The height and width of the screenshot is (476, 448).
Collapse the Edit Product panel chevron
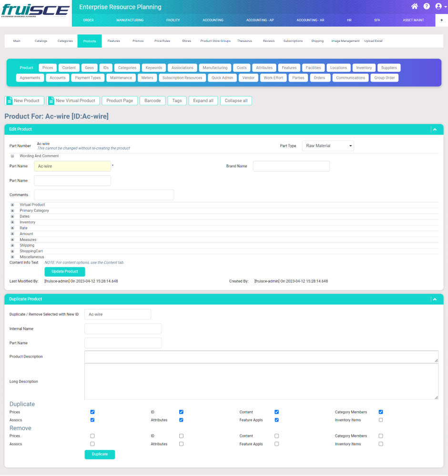(435, 129)
